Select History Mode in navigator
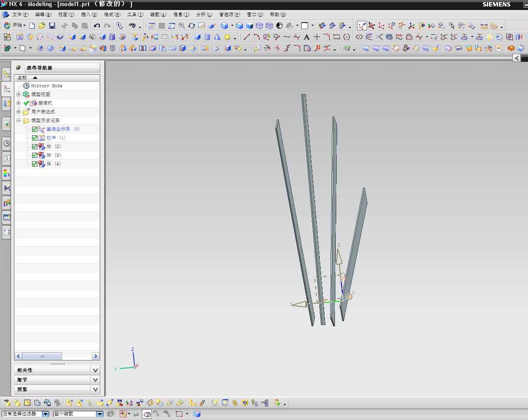 (46, 86)
